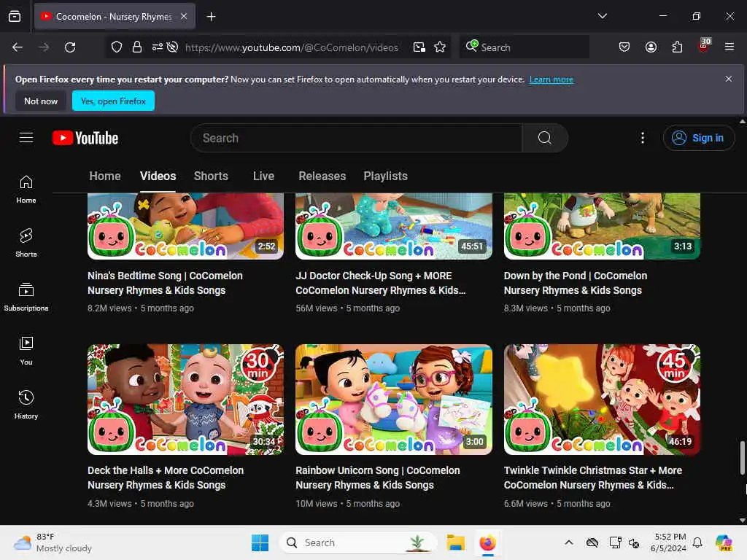Viewport: 747px width, 560px height.
Task: Focus the Firefox toolbar search box
Action: tap(524, 47)
